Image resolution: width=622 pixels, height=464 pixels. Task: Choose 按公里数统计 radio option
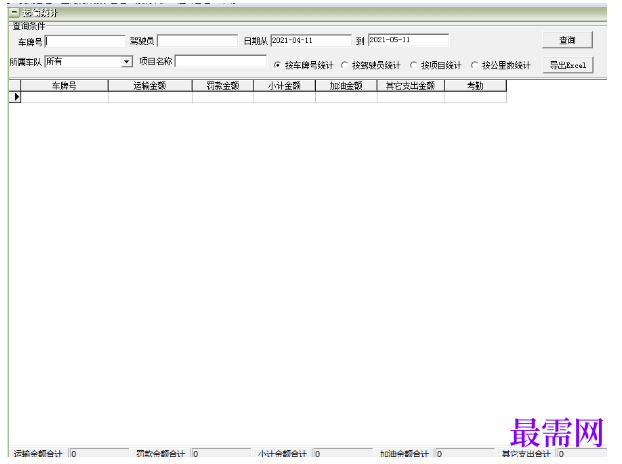point(474,65)
